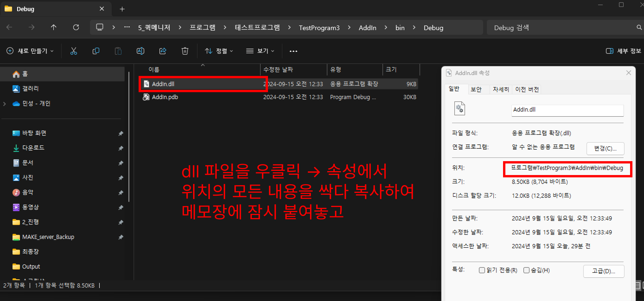Open the 2_진행 folder shortcut
Viewport: 644px width, 301px height.
coord(63,222)
